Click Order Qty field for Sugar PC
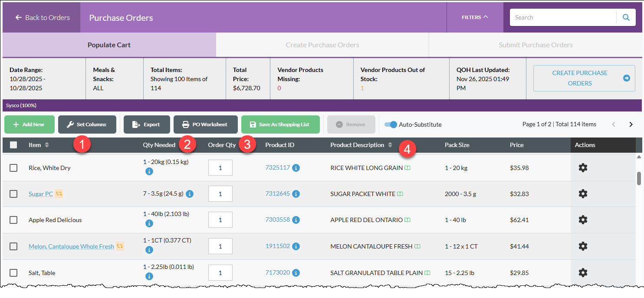Screen dimensions: 644x298 click(220, 194)
